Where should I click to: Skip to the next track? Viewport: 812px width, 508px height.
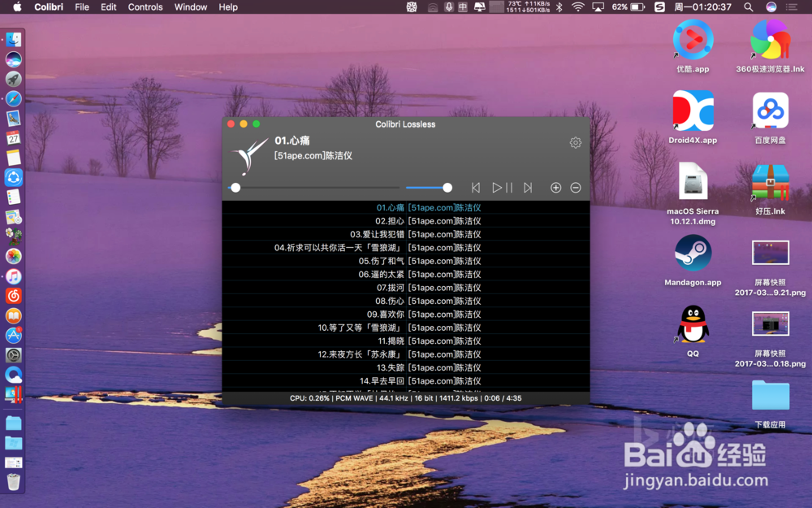click(x=528, y=187)
